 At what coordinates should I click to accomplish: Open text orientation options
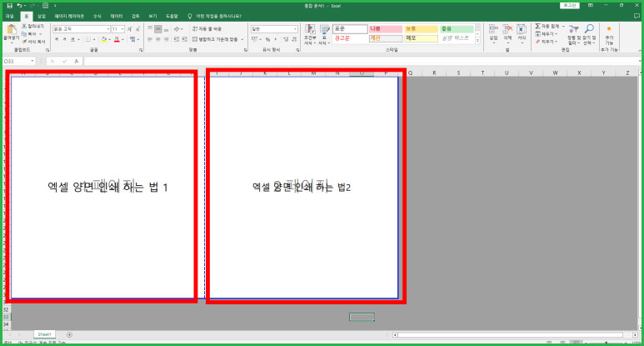(177, 29)
